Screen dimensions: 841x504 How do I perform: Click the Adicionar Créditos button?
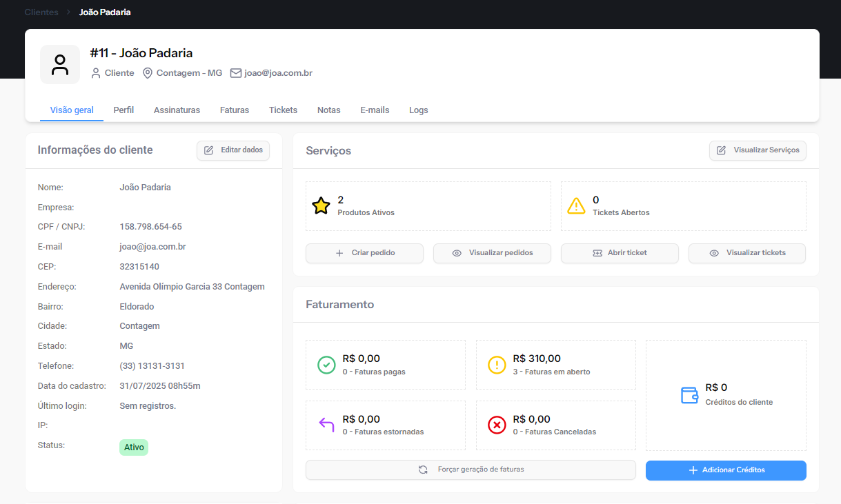tap(726, 470)
